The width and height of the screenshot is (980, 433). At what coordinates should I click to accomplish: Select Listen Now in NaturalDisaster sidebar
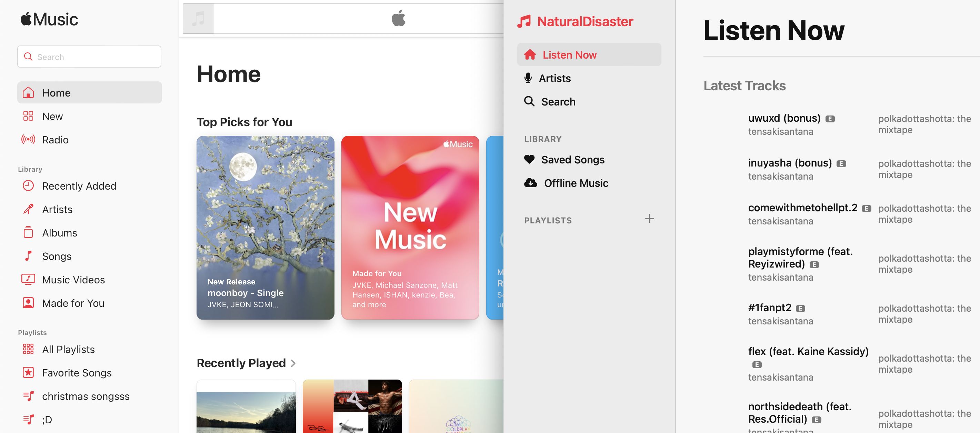(x=589, y=55)
